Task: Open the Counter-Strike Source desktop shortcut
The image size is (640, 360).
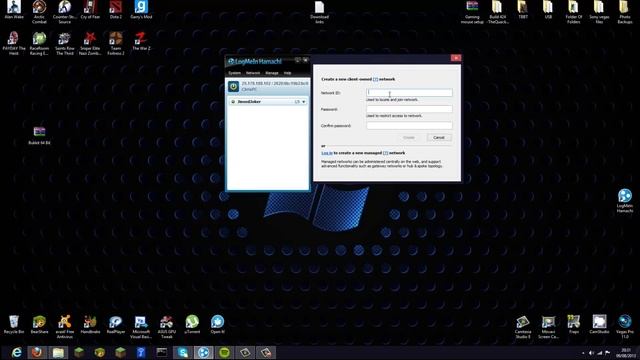Action: pos(64,11)
